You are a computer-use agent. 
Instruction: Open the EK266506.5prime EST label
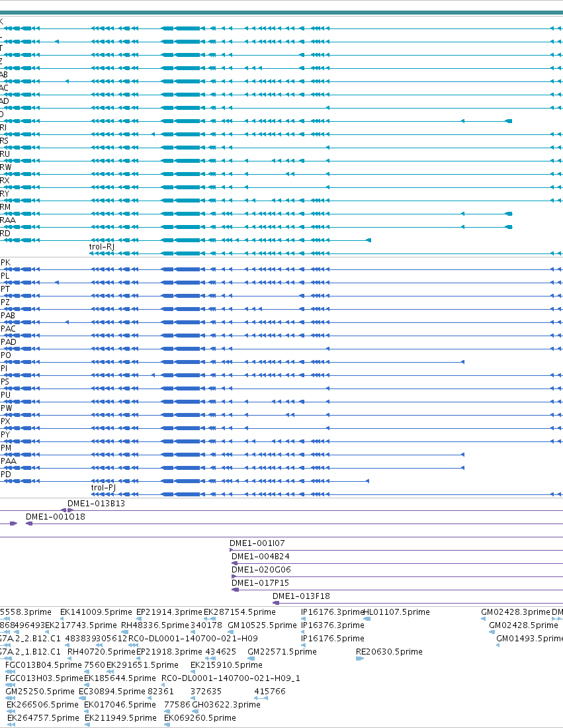pos(43,705)
